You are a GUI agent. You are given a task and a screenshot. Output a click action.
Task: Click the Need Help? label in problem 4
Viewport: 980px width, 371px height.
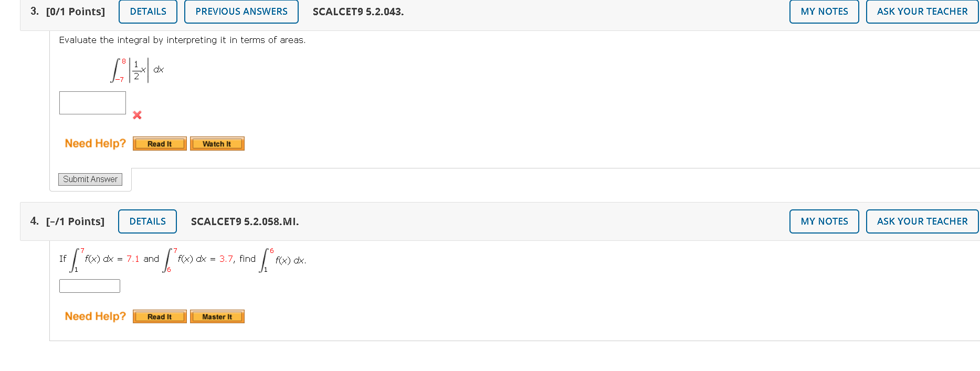[x=94, y=316]
